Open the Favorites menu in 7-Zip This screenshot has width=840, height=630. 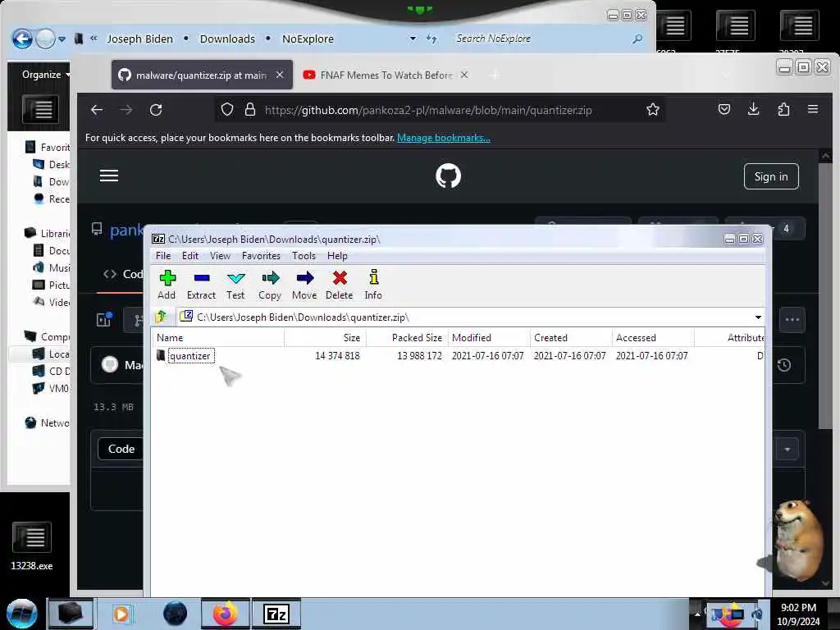[x=261, y=256]
